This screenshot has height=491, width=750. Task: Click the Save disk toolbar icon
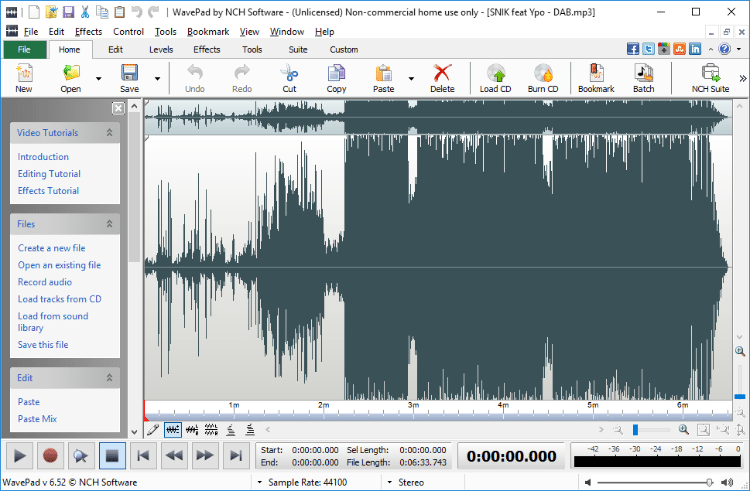[x=129, y=78]
